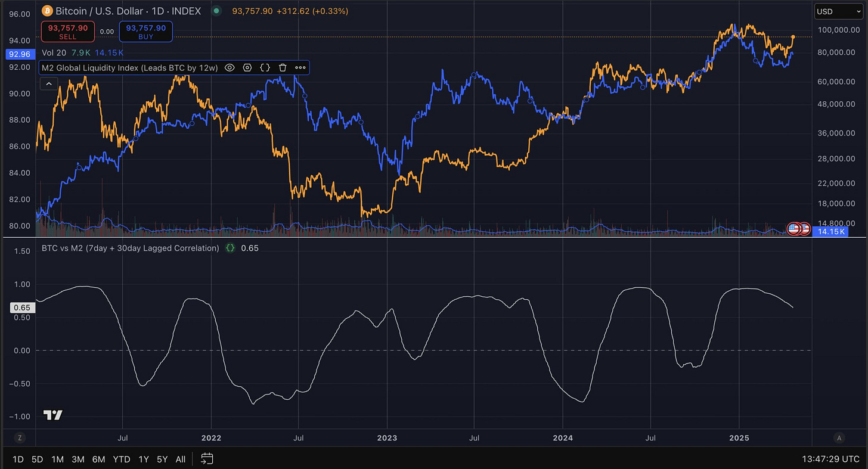Select the 5Y time range
The image size is (868, 469).
(162, 459)
